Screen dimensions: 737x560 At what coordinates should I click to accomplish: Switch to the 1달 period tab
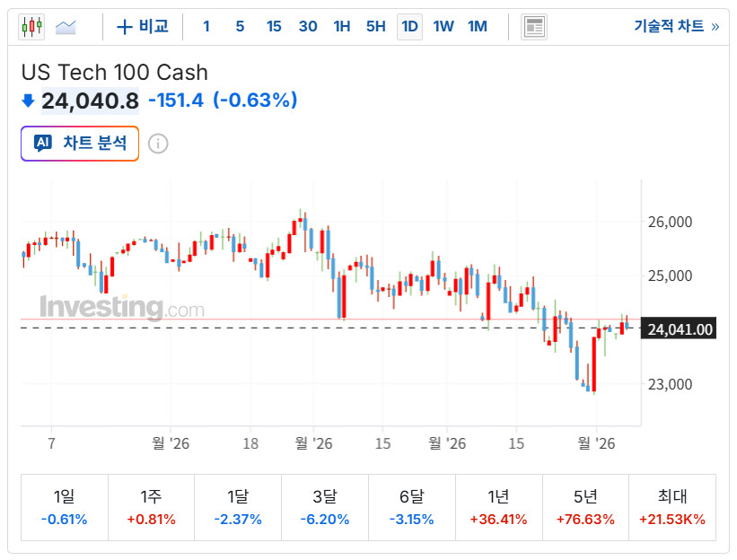coord(238,508)
